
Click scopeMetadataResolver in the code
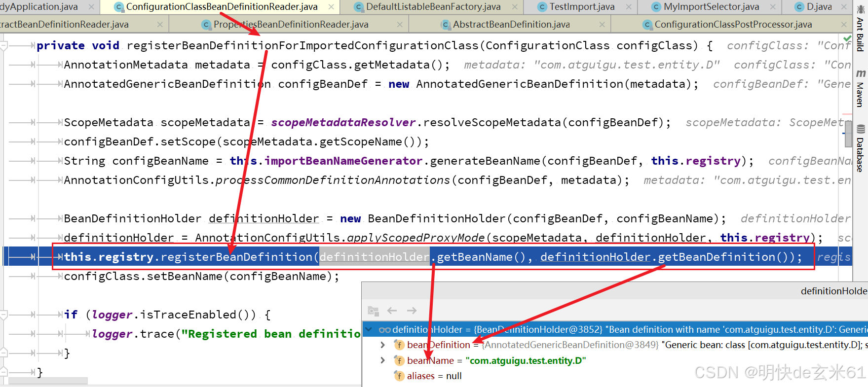click(343, 122)
